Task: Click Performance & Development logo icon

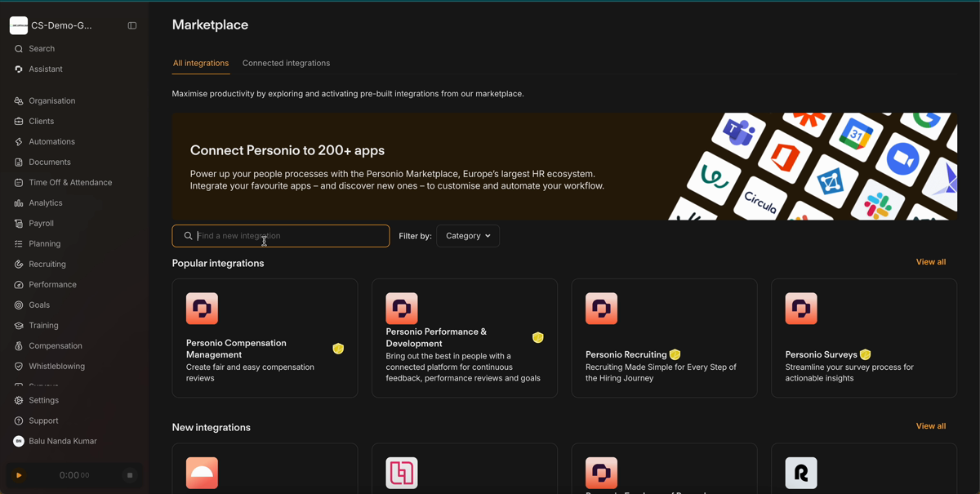Action: tap(402, 309)
